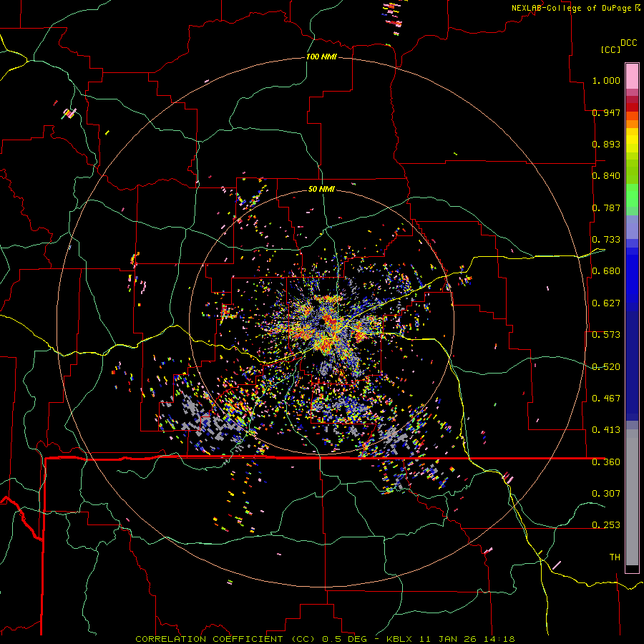Click the 0.573 scale value
Screen dimensions: 644x644
click(606, 335)
